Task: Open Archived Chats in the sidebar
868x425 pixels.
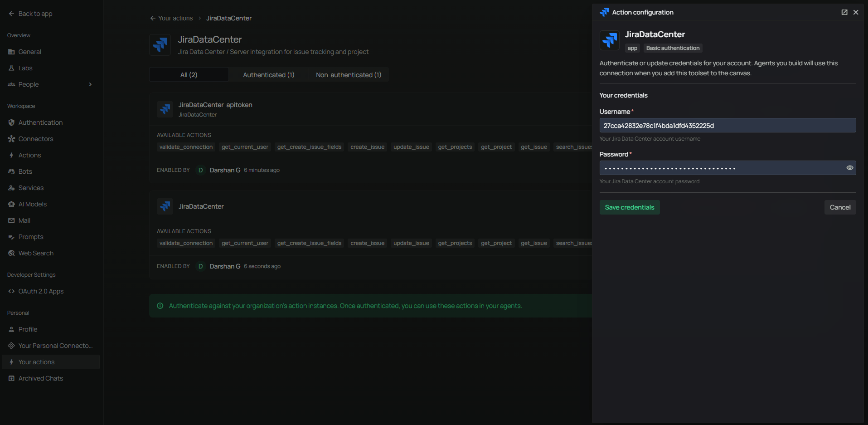Action: pyautogui.click(x=51, y=378)
